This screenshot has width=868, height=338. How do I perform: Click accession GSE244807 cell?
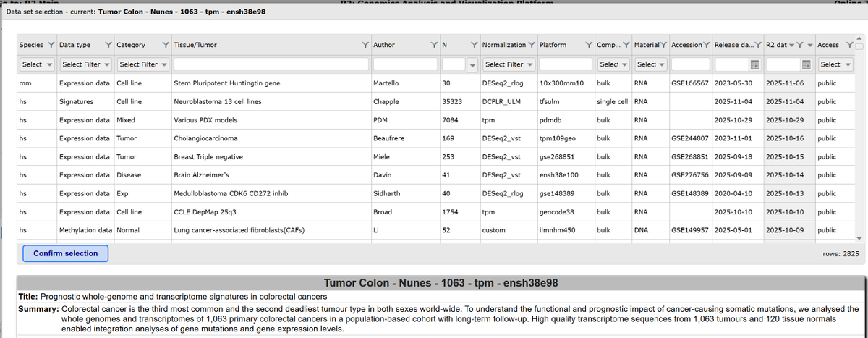coord(690,138)
